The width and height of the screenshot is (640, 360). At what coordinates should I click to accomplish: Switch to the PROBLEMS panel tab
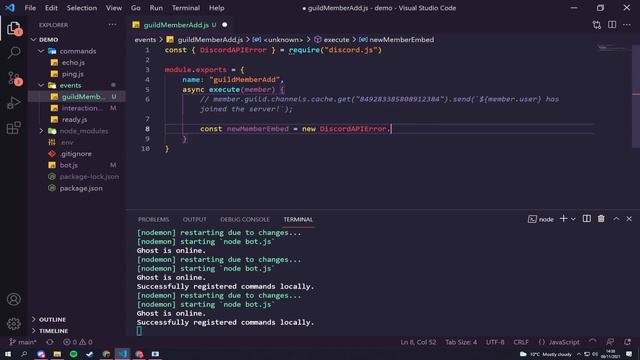(x=153, y=220)
